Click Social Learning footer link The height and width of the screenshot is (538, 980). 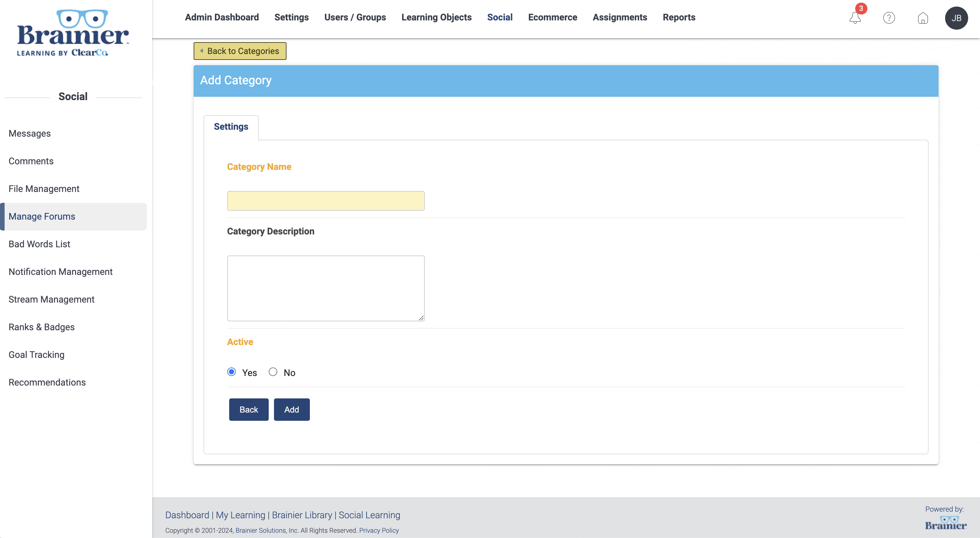tap(369, 515)
